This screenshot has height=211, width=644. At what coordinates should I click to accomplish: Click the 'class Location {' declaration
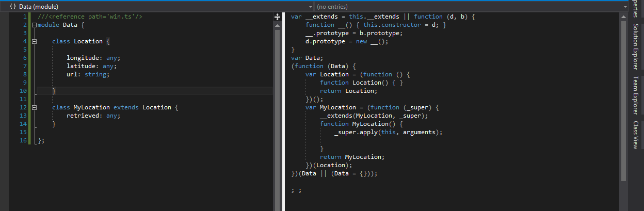click(x=81, y=41)
